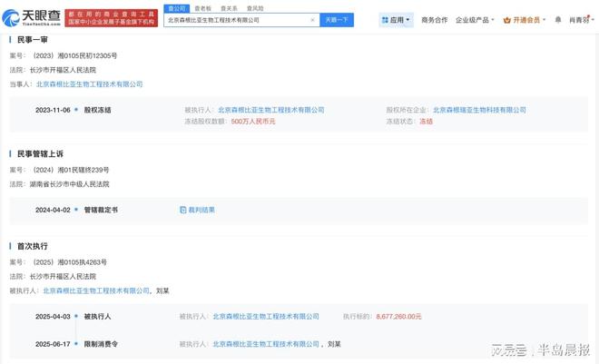Open the 北京森根瑞亚生物科技有限公司 link
This screenshot has height=364, width=599.
pyautogui.click(x=479, y=110)
